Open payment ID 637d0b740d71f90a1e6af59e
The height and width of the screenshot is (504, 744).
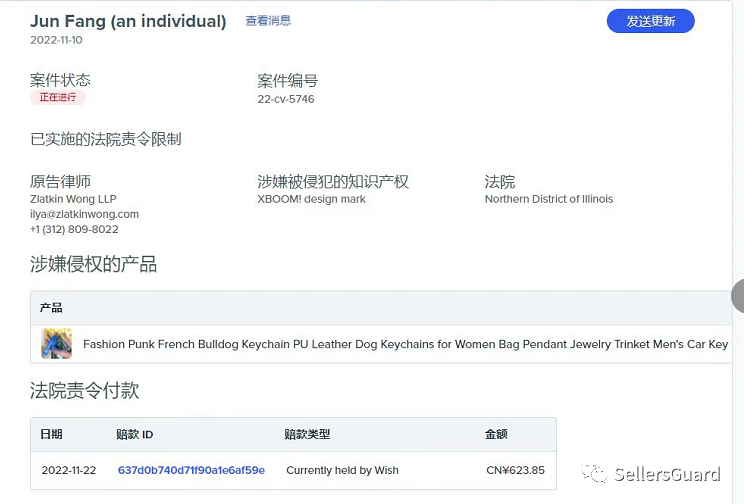(x=191, y=470)
